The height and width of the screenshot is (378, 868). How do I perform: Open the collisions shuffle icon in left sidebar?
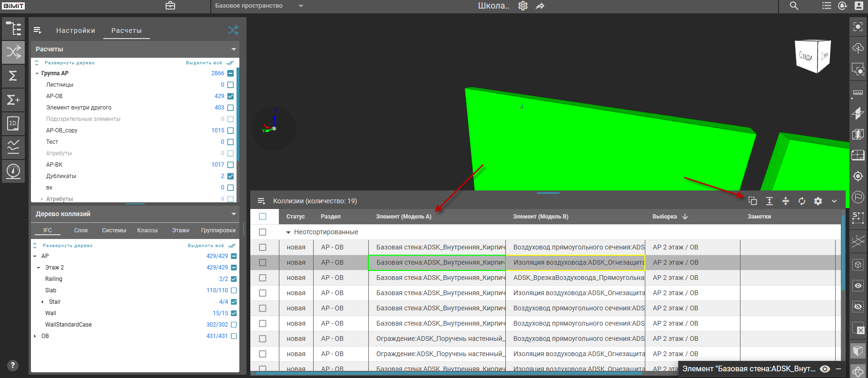point(13,52)
